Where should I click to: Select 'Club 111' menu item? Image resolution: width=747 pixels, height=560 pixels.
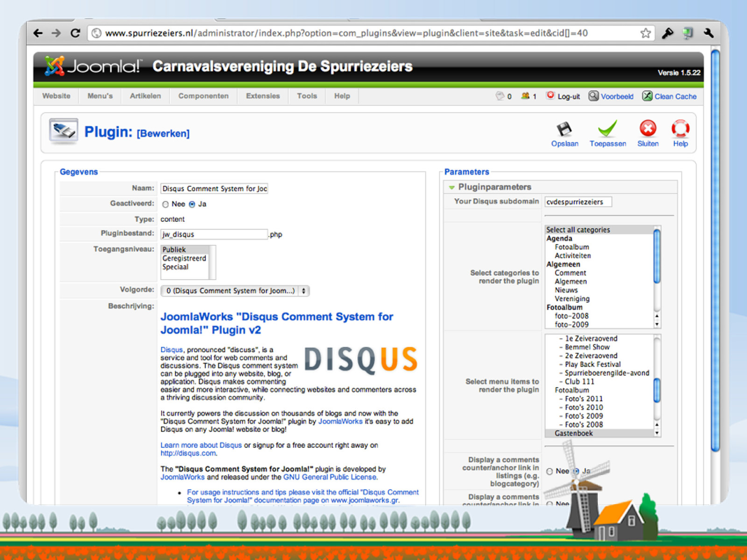tap(579, 381)
